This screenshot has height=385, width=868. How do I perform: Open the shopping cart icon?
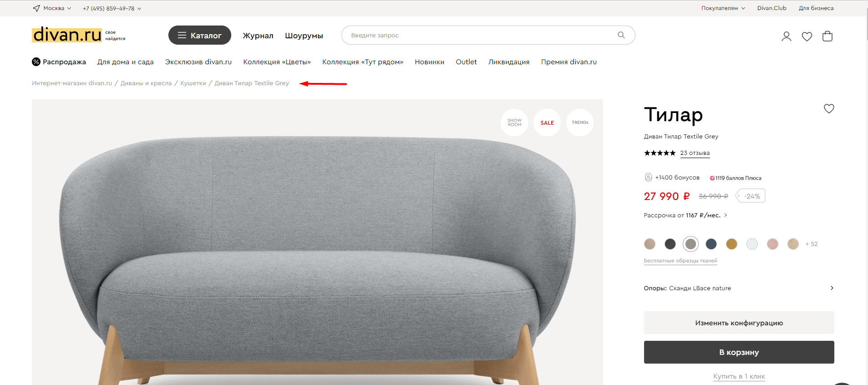(827, 36)
